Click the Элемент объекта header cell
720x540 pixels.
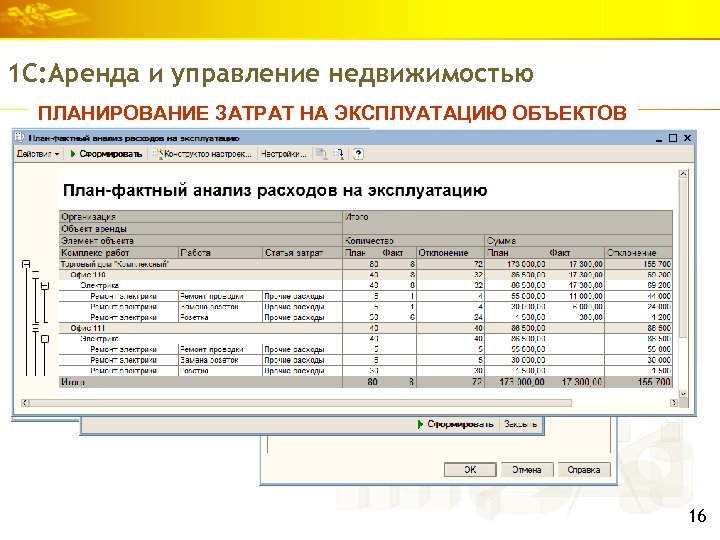tap(201, 241)
